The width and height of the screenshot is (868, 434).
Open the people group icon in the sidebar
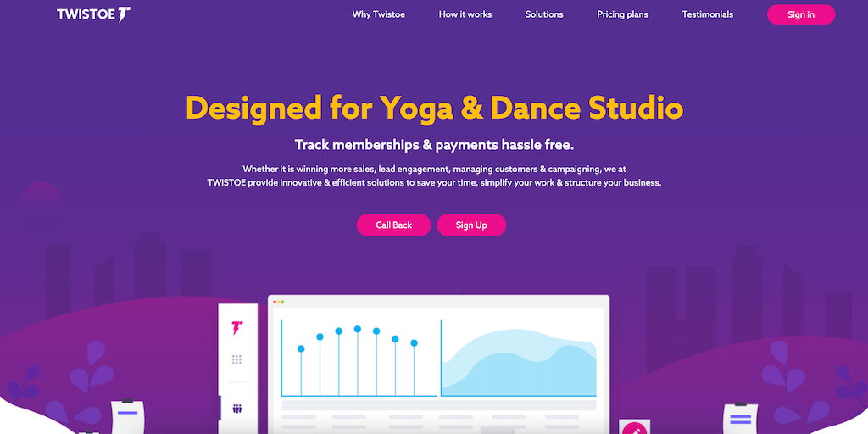[x=237, y=409]
